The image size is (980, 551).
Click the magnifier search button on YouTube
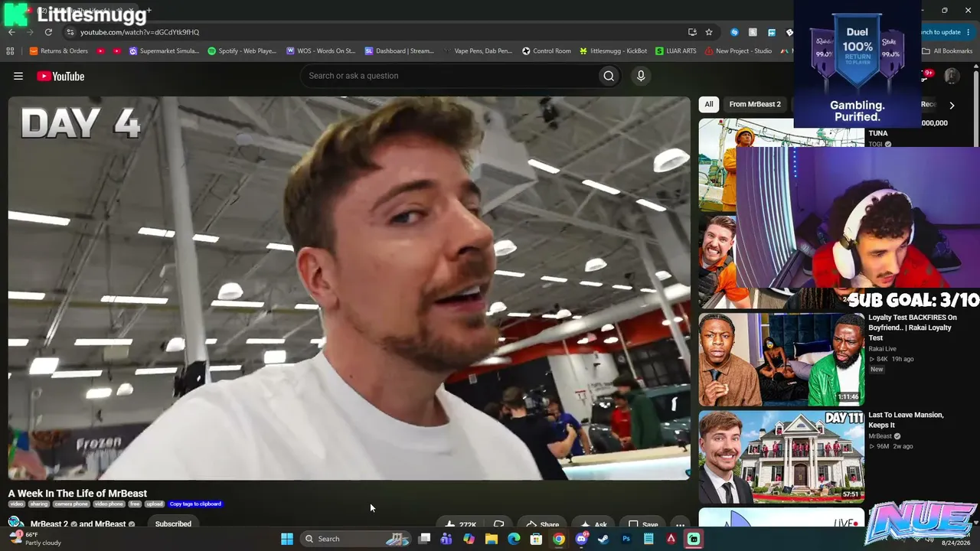tap(609, 76)
